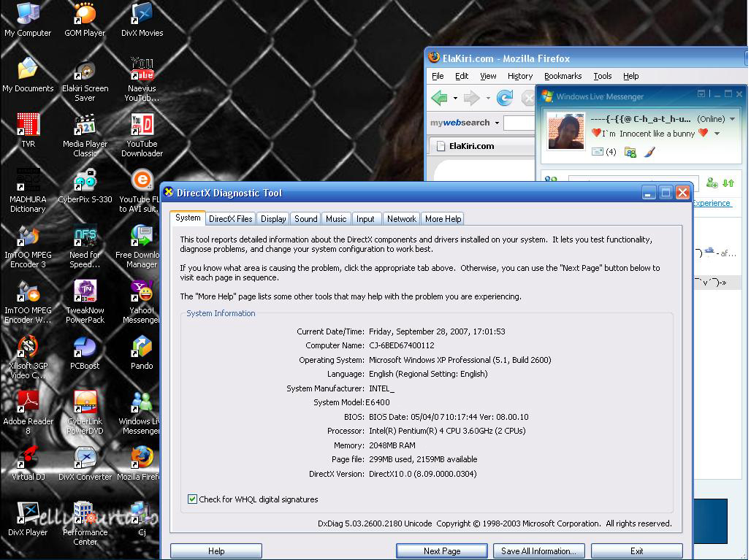The width and height of the screenshot is (751, 560).
Task: Click the Next Page button
Action: coord(441,551)
